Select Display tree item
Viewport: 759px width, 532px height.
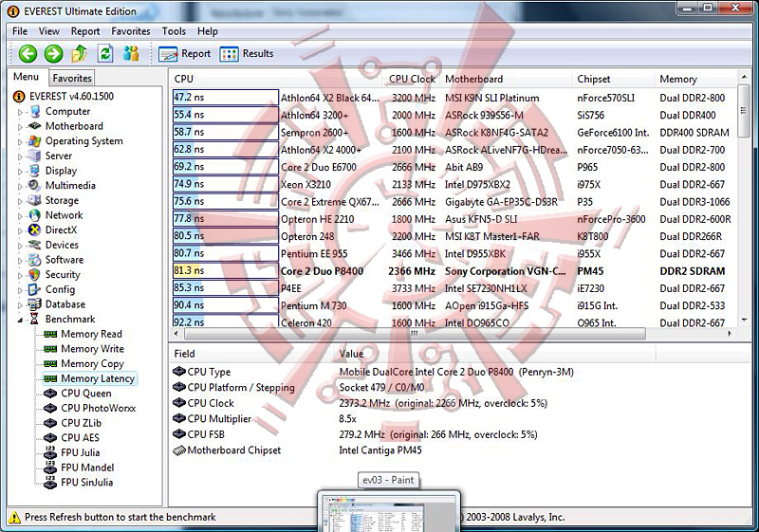point(61,171)
